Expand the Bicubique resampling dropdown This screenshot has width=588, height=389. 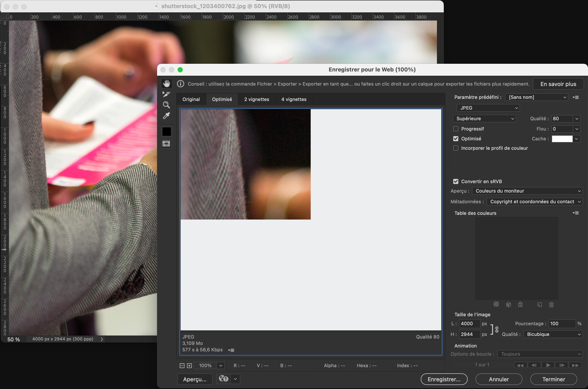point(553,334)
